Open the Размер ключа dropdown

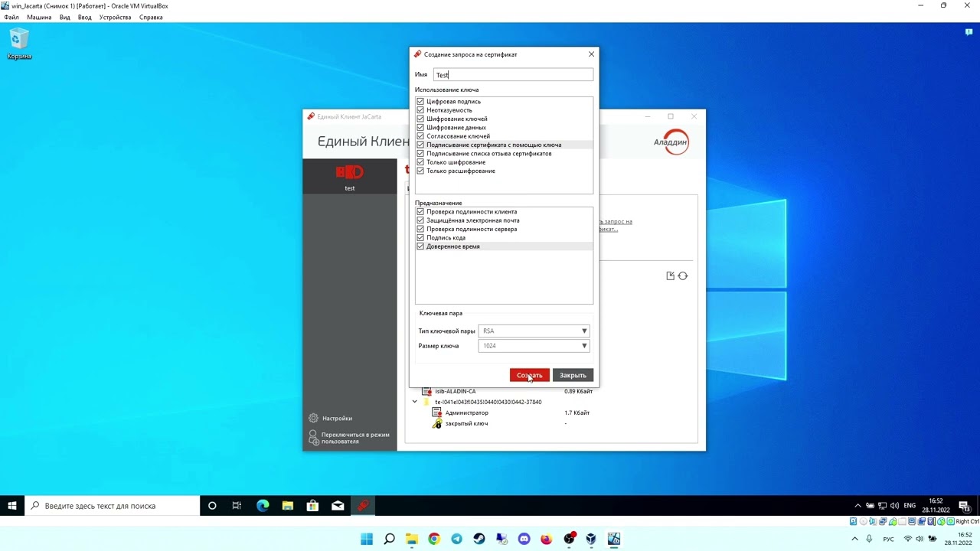534,346
